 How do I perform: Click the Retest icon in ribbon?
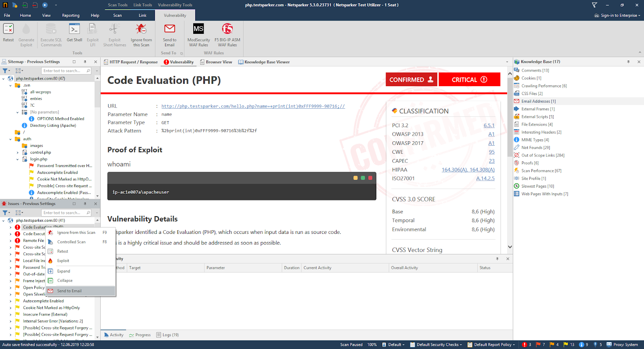(x=8, y=29)
